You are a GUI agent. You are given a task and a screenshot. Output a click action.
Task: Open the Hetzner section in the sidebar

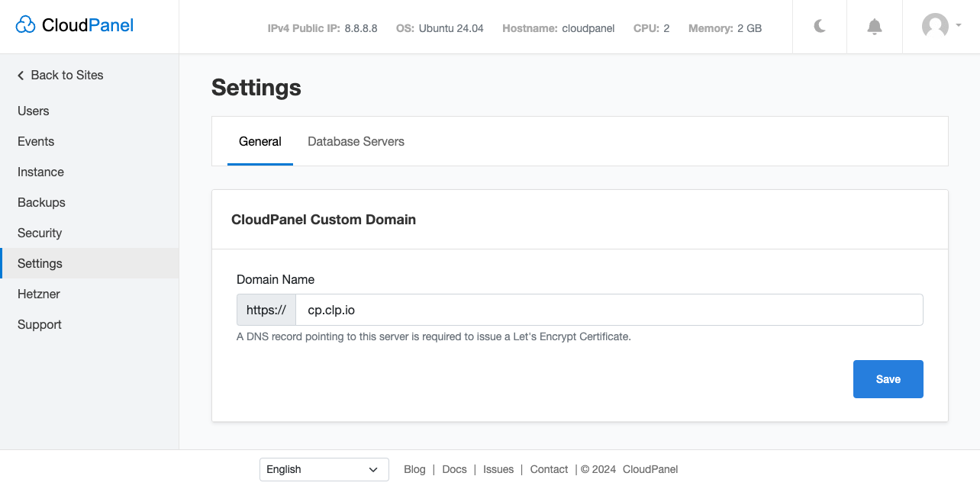click(40, 294)
